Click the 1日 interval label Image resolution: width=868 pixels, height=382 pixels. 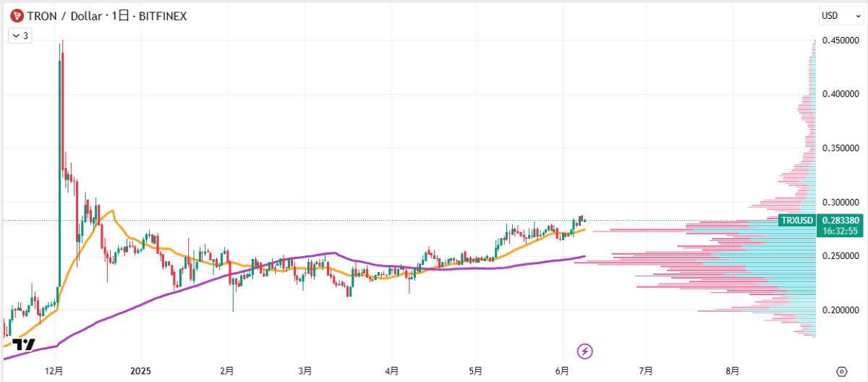119,15
